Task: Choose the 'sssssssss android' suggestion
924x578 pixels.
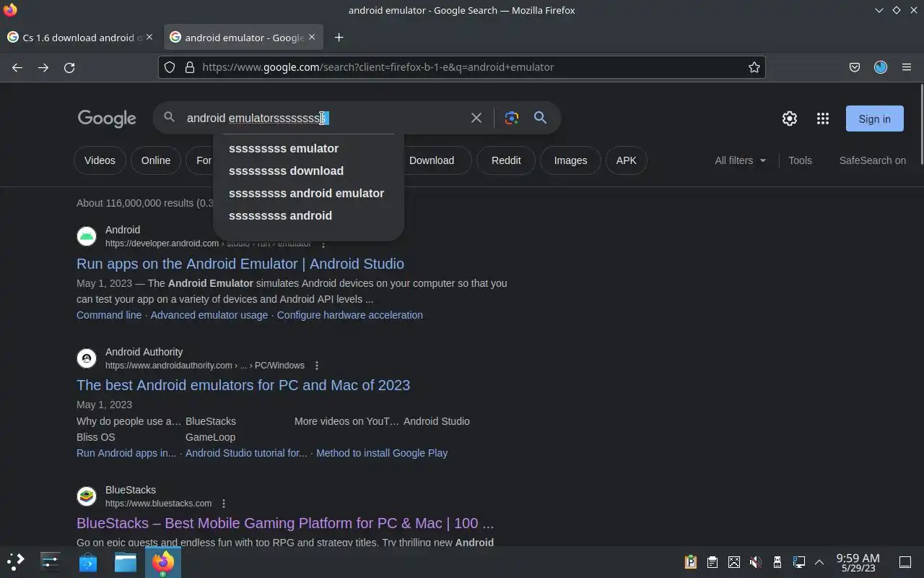Action: coord(309,215)
